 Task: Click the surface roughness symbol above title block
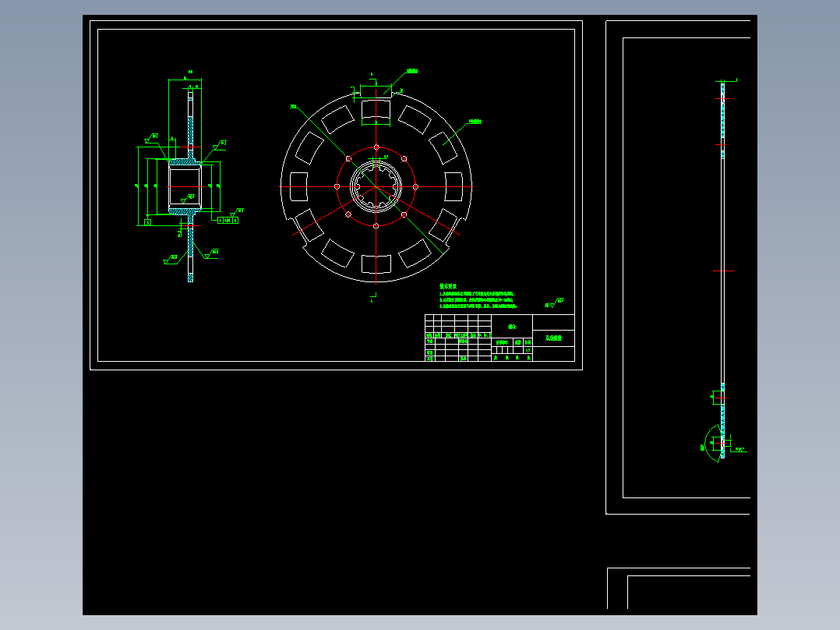click(555, 303)
